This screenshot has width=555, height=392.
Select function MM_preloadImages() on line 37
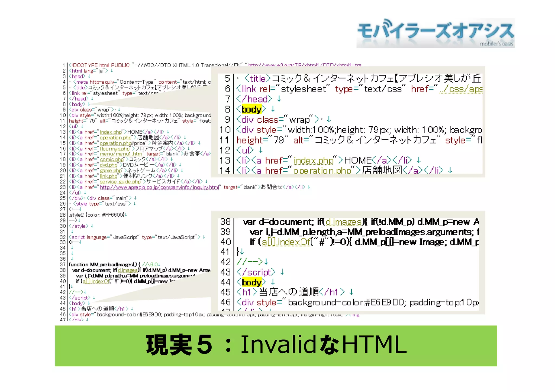pos(104,264)
